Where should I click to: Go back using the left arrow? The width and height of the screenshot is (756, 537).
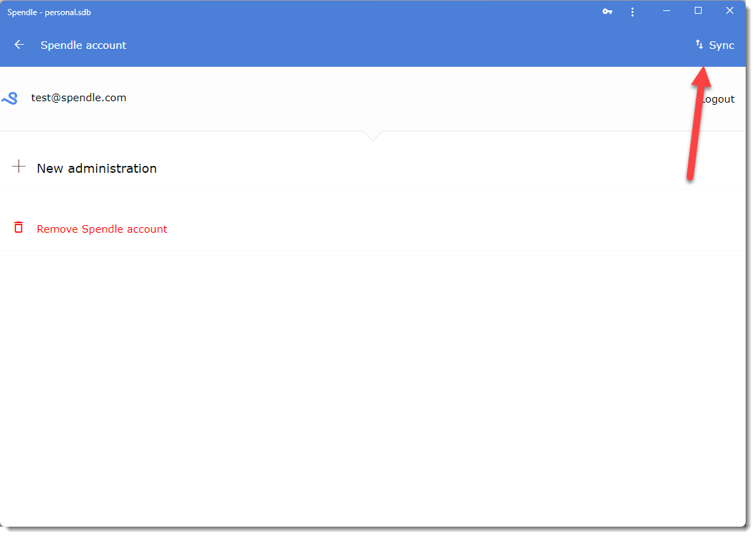point(19,45)
